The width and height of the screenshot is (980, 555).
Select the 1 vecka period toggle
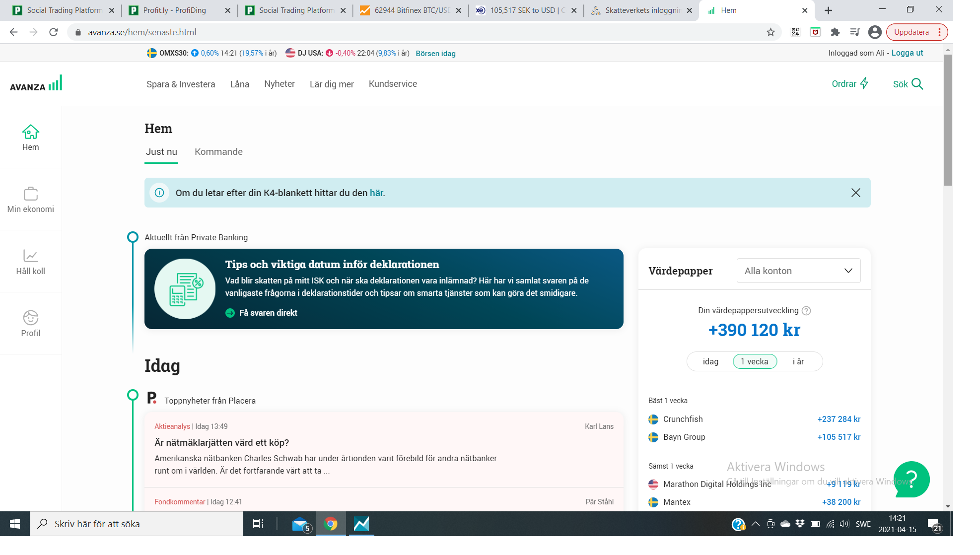[754, 361]
